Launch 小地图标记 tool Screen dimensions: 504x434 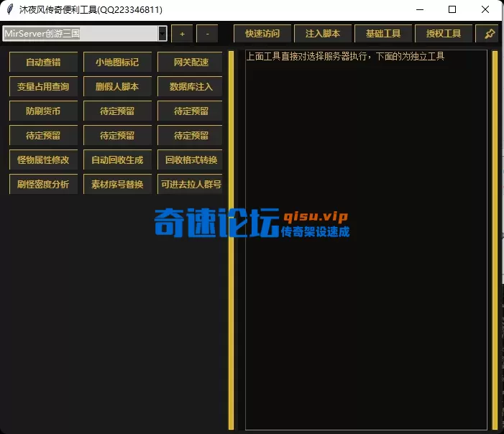click(x=117, y=62)
